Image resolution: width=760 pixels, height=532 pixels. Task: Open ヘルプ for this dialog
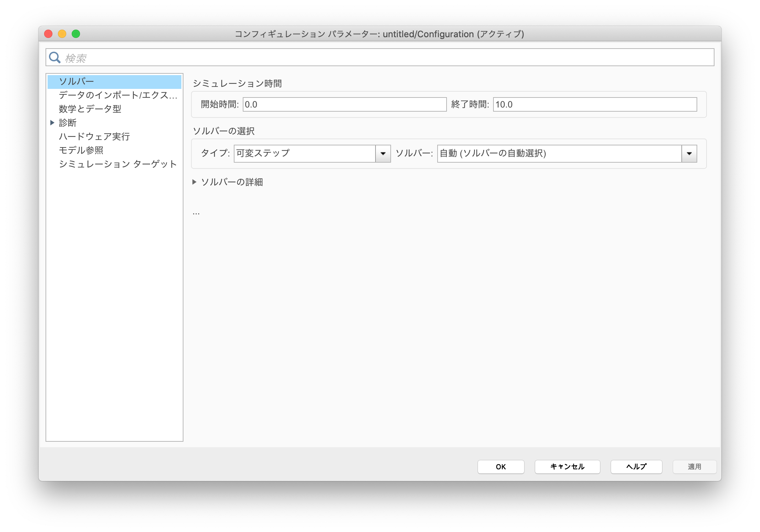(636, 467)
